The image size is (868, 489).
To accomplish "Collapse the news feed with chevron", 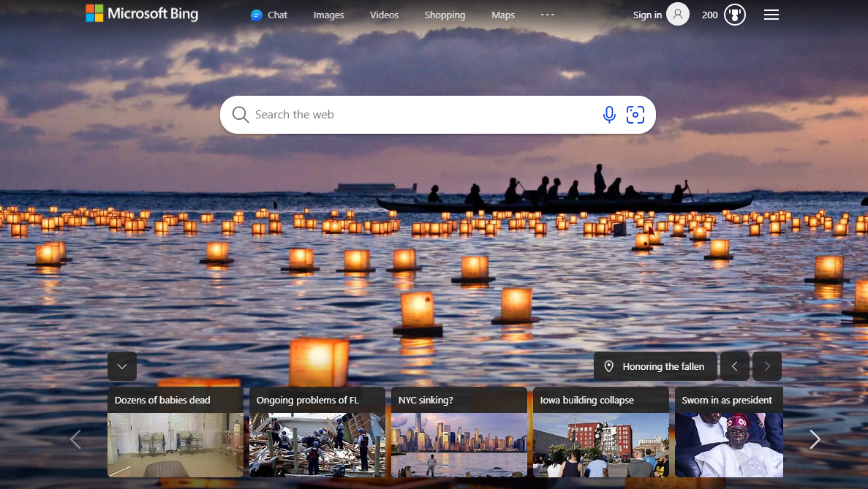I will (x=122, y=366).
